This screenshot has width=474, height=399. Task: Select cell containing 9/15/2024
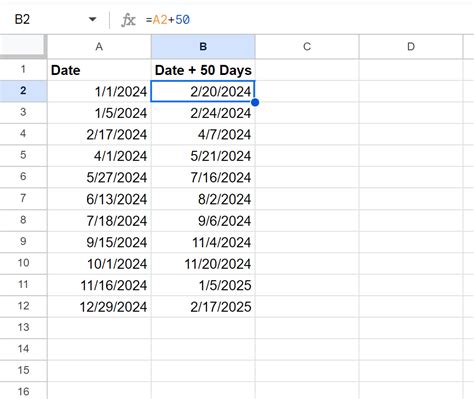pyautogui.click(x=99, y=242)
